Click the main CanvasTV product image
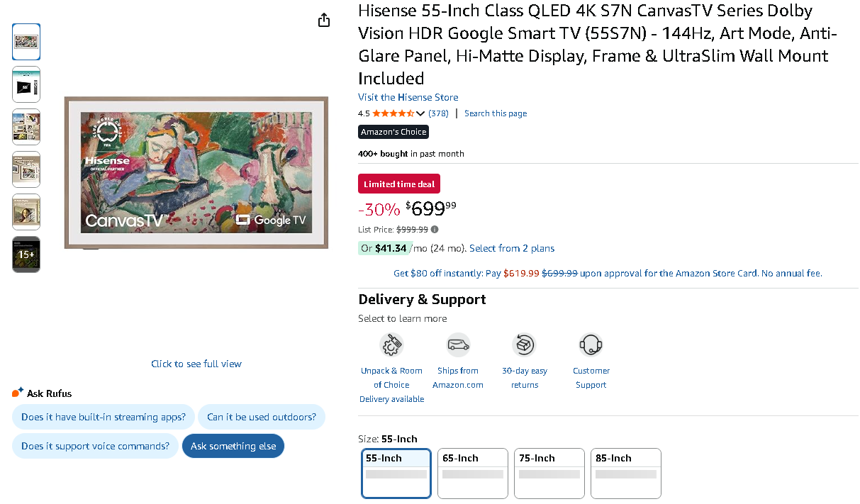This screenshot has height=504, width=860. [x=196, y=173]
